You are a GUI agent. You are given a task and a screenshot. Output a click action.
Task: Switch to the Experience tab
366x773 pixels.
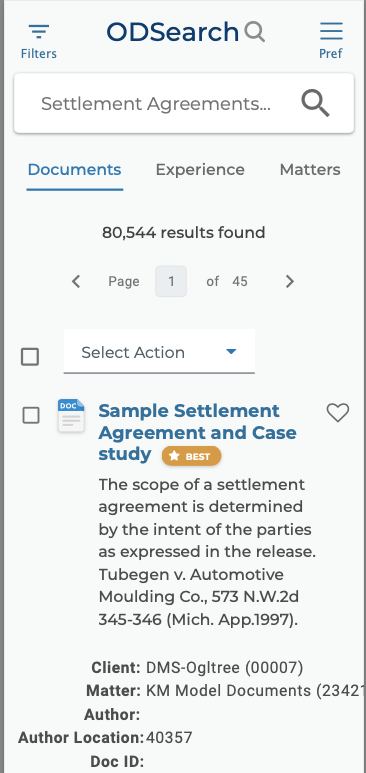click(x=200, y=170)
